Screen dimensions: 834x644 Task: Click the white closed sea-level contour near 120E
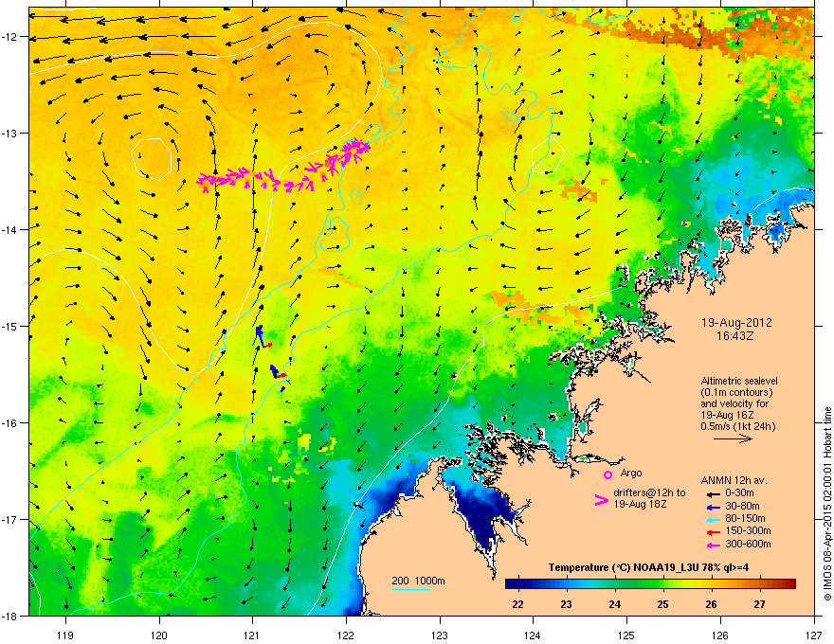coord(152,159)
